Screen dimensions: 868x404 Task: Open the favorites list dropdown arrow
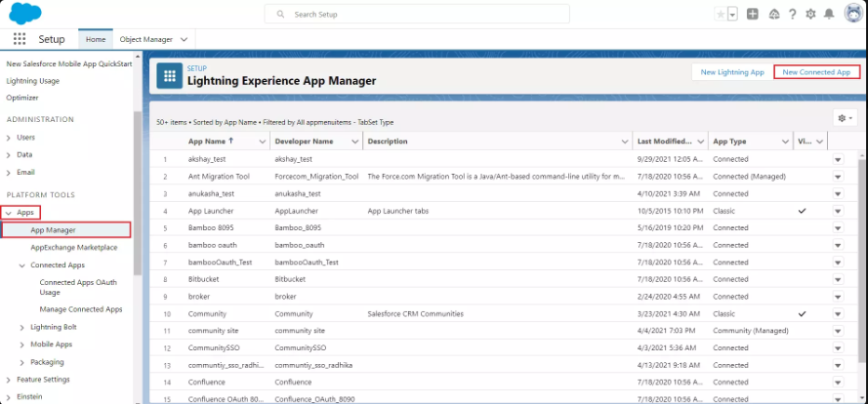pos(733,14)
